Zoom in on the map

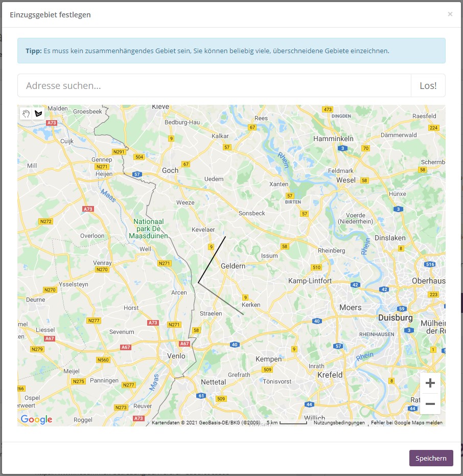point(430,383)
